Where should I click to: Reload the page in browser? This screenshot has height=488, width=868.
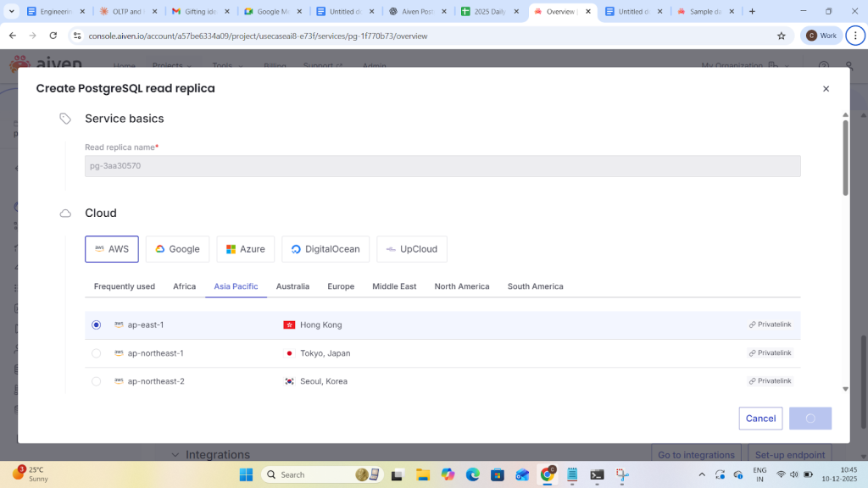point(53,36)
